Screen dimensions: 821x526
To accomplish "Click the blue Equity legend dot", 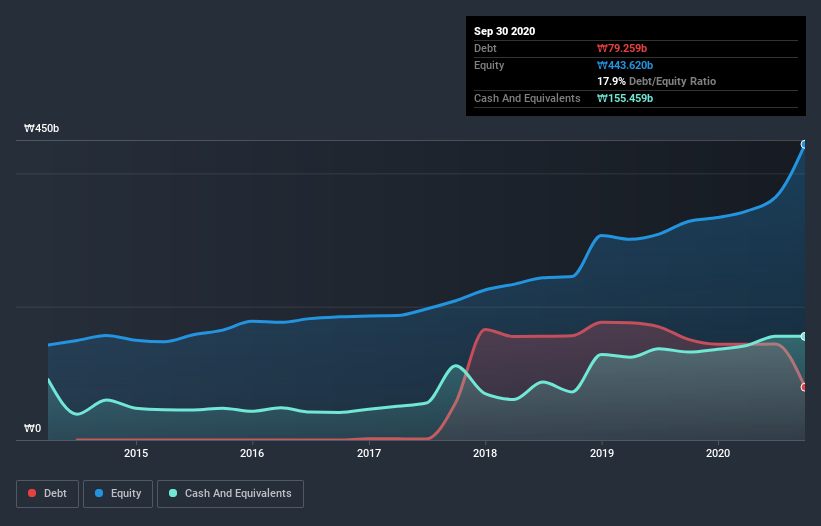I will pyautogui.click(x=99, y=493).
